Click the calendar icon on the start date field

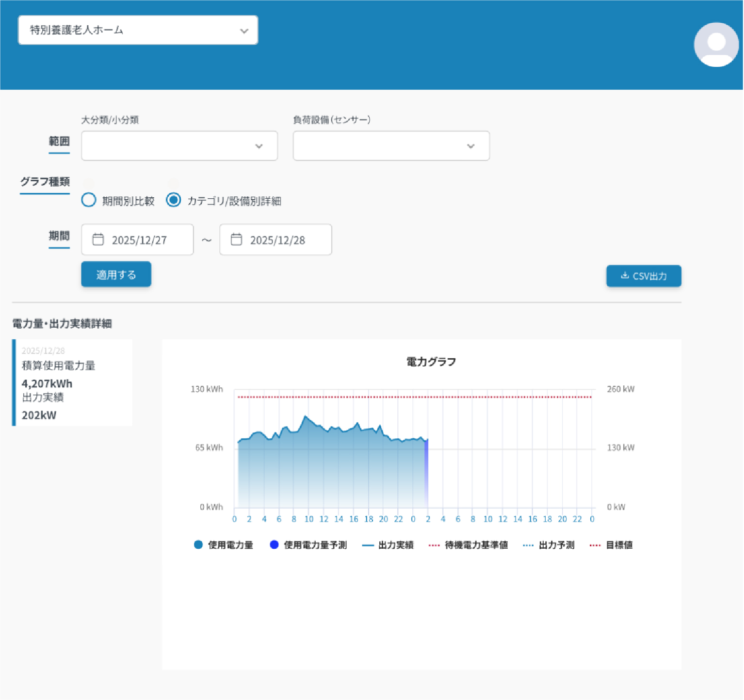[x=99, y=239]
